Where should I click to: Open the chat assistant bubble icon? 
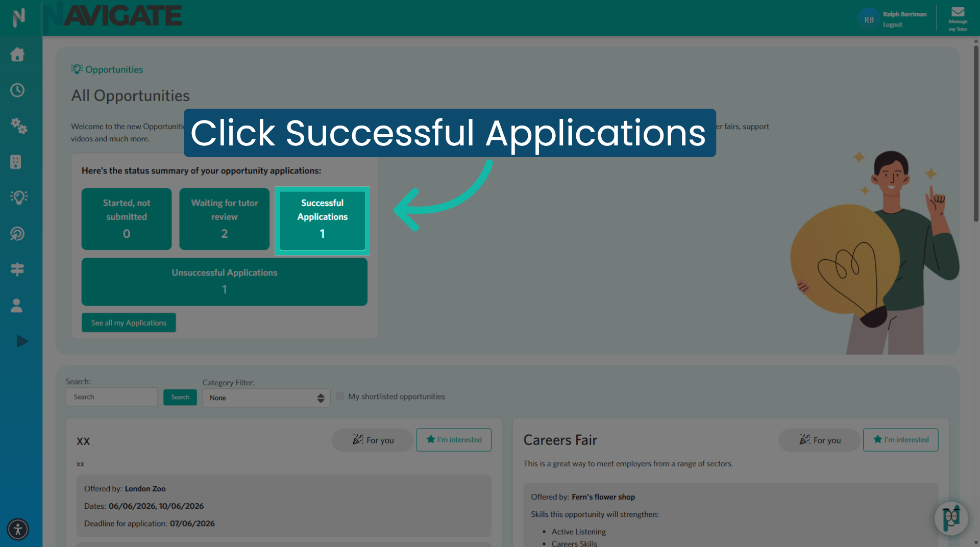click(951, 518)
